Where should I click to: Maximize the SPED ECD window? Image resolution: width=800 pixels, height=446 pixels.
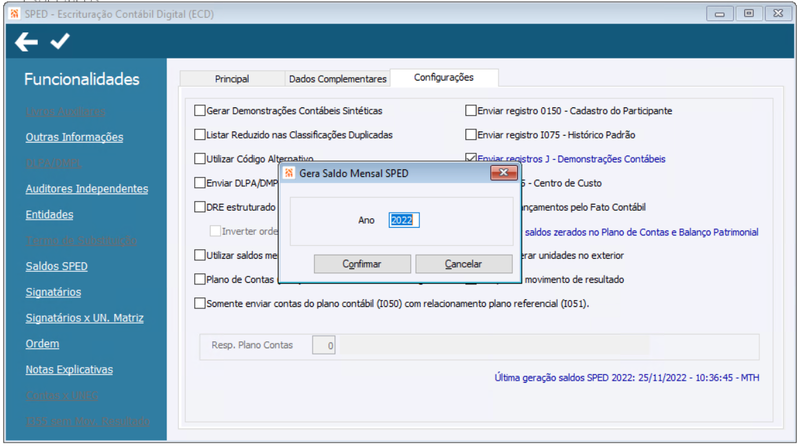pyautogui.click(x=749, y=14)
